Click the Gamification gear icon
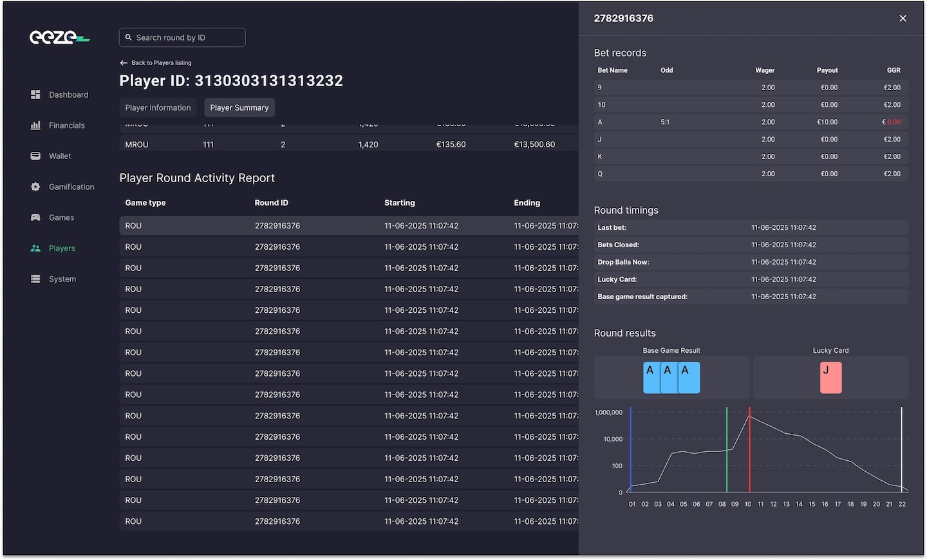Image resolution: width=927 pixels, height=560 pixels. pos(35,187)
